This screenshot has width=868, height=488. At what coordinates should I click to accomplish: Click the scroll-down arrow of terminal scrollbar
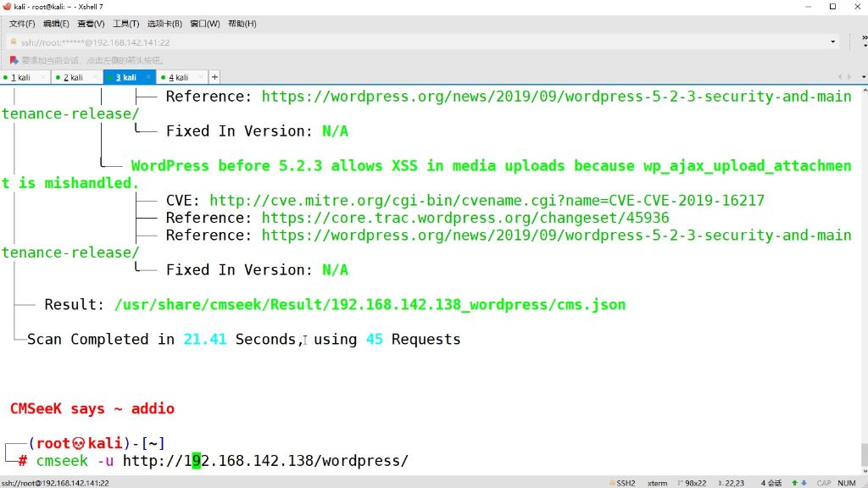point(864,471)
